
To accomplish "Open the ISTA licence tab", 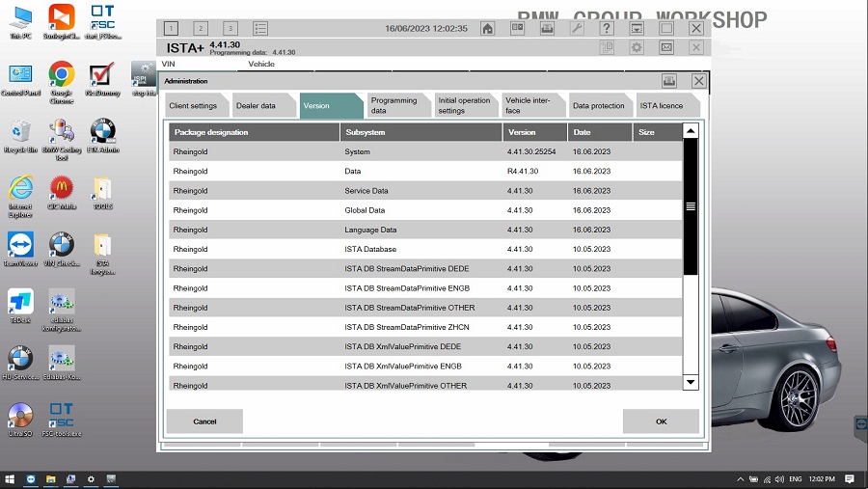I will click(x=667, y=106).
